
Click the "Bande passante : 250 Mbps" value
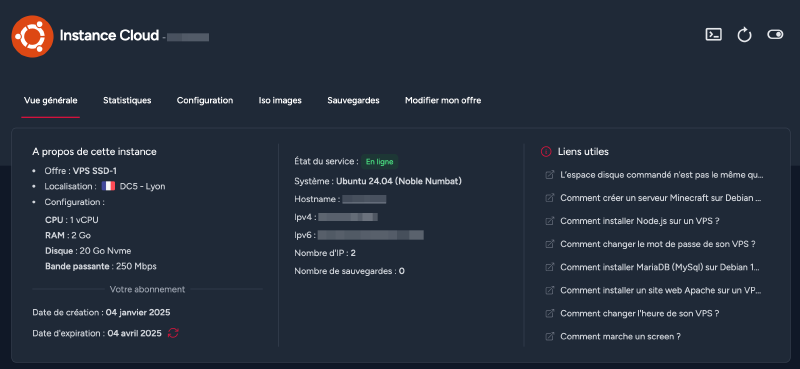click(101, 266)
